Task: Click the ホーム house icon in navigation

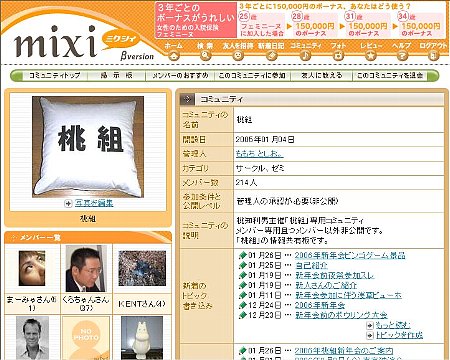Action: 173,56
